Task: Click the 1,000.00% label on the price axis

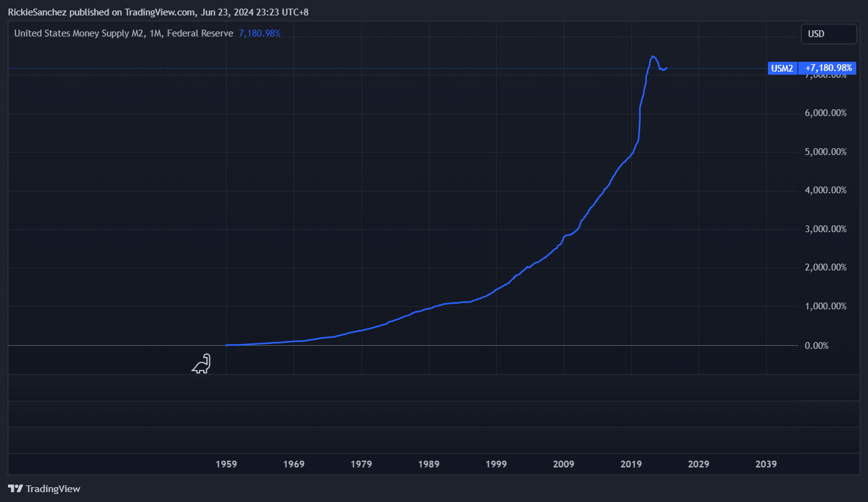Action: (827, 306)
